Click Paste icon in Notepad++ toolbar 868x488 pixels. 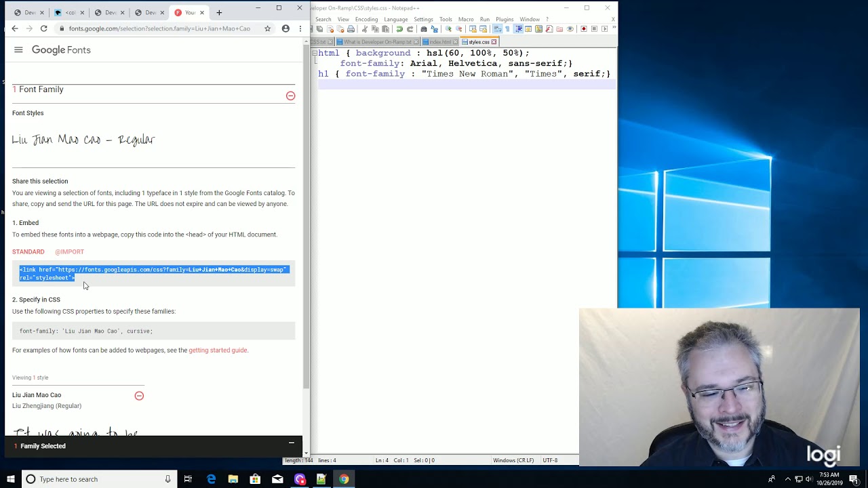coord(385,29)
